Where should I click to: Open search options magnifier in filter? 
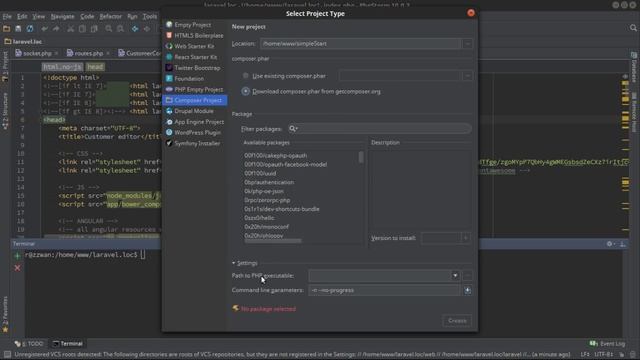(x=293, y=129)
